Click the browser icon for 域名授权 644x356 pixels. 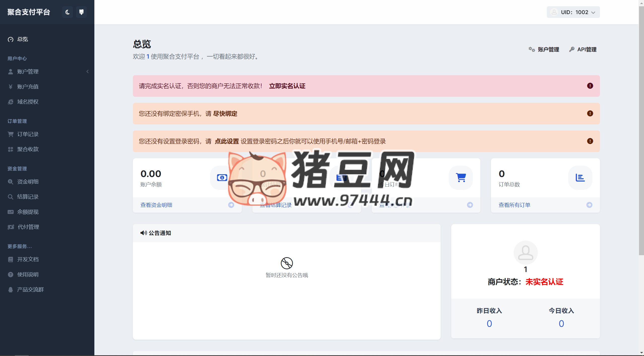click(x=11, y=102)
